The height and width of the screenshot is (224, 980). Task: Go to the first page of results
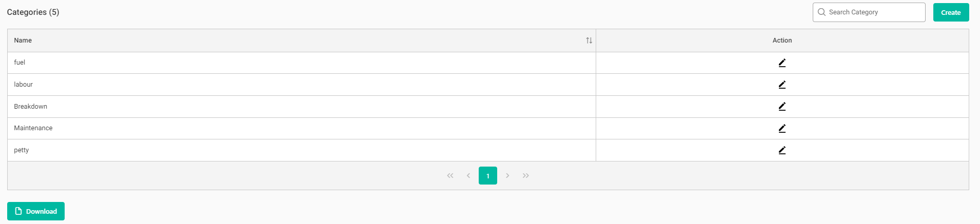(x=450, y=176)
